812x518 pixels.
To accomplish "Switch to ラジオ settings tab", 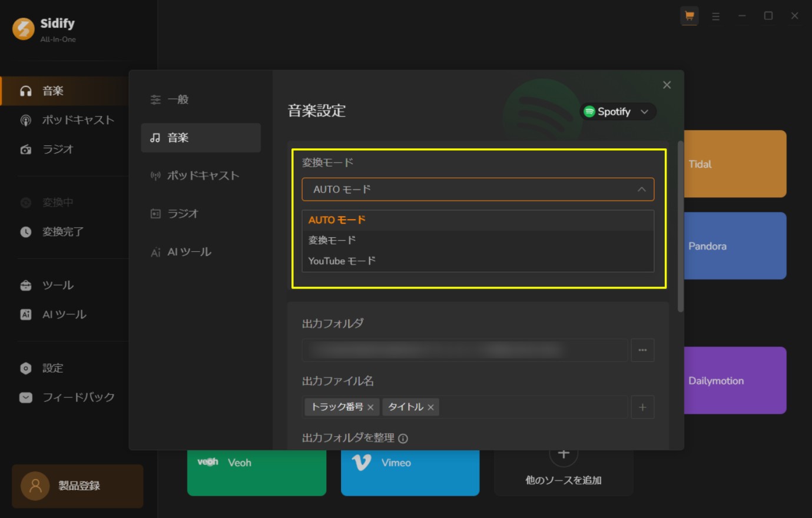I will coord(200,214).
